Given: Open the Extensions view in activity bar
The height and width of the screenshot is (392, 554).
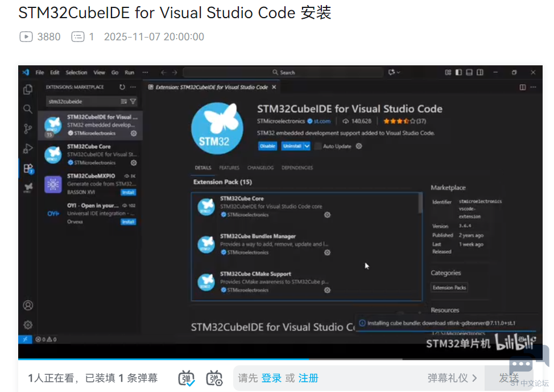Looking at the screenshot, I should [28, 169].
